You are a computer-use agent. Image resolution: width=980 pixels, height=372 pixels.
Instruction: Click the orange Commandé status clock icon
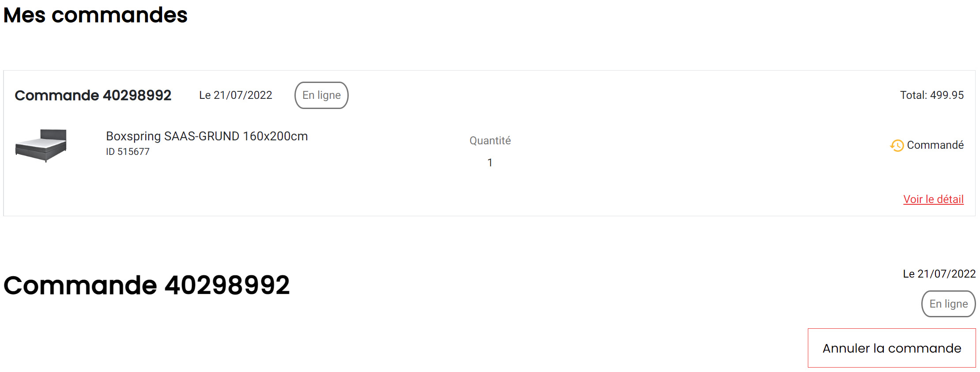point(897,146)
